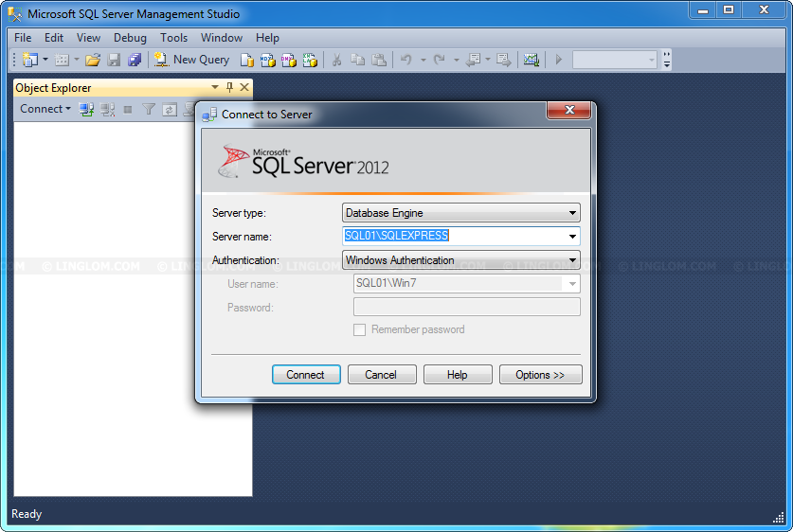Click the Analysis Services DMX Query icon
The width and height of the screenshot is (793, 532).
[x=289, y=60]
